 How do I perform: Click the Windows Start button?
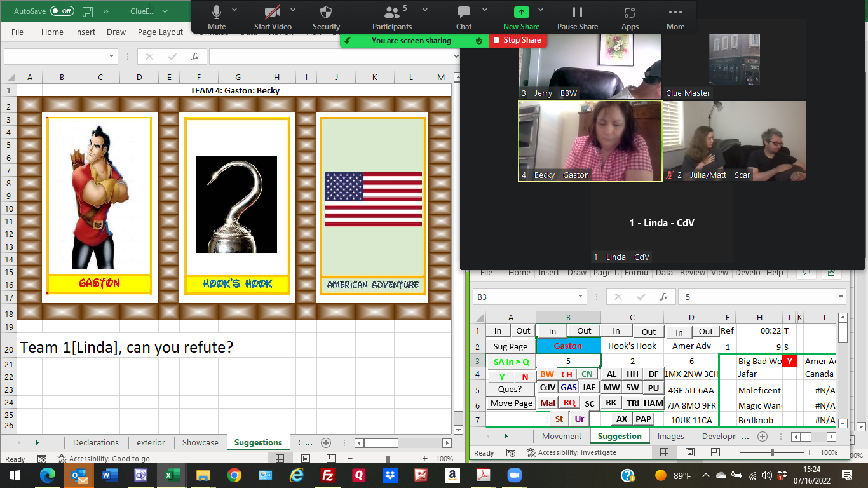click(x=14, y=475)
